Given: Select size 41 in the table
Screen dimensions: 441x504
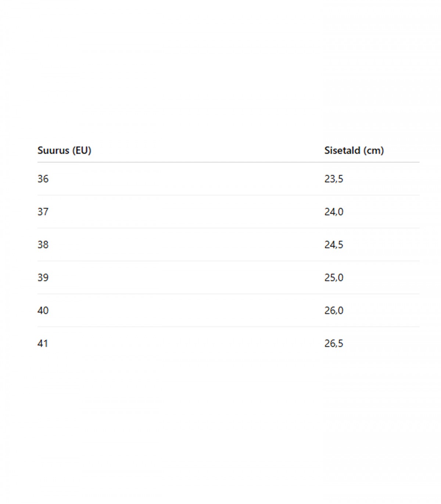Looking at the screenshot, I should point(43,343).
